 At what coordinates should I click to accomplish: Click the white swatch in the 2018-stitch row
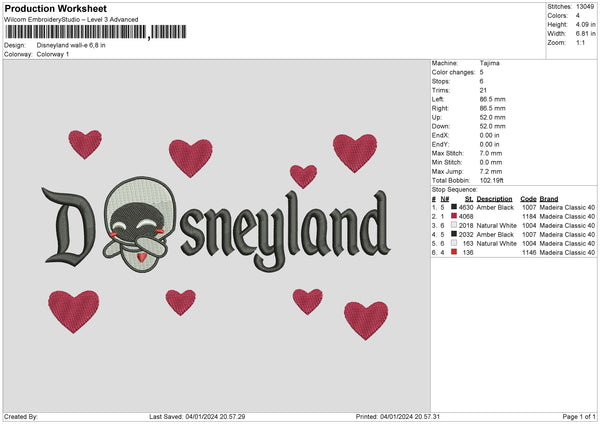[x=454, y=225]
